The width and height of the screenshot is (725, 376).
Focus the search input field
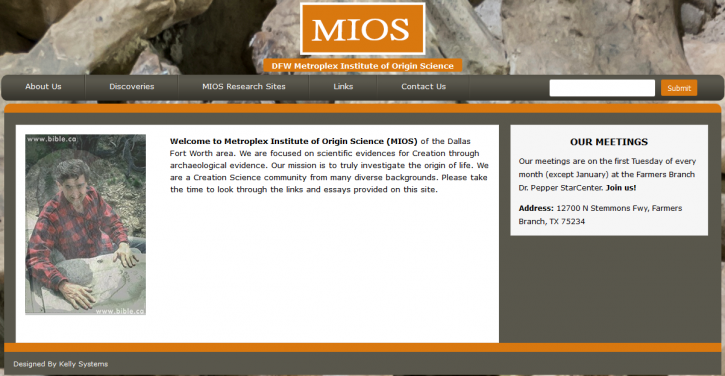click(x=602, y=88)
